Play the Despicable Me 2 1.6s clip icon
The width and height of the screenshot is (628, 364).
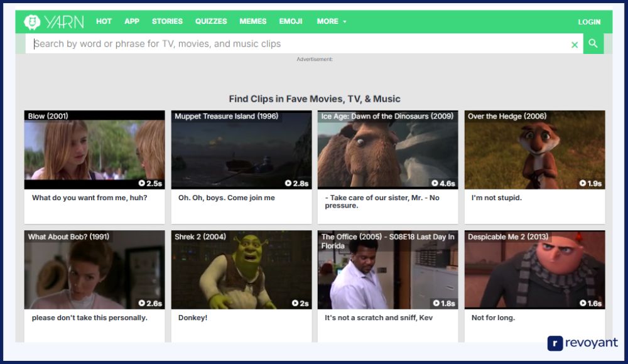click(x=583, y=303)
